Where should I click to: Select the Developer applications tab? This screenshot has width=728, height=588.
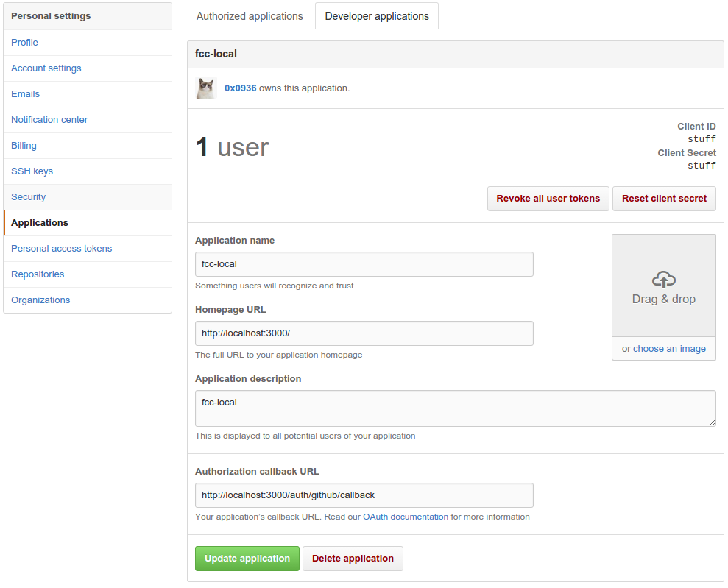(377, 16)
